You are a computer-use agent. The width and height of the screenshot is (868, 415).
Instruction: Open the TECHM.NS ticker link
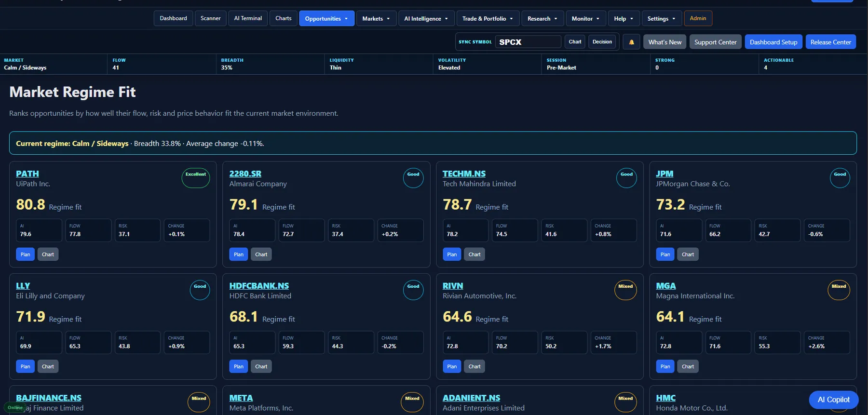pos(464,174)
